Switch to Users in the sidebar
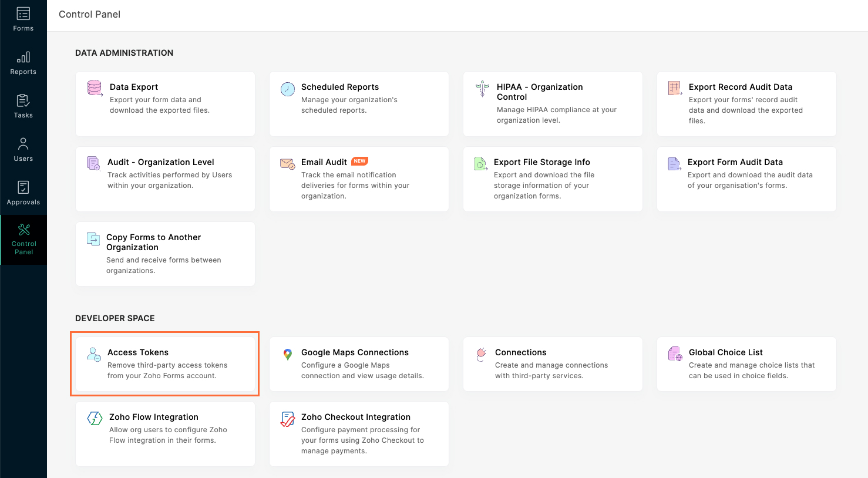 (23, 150)
